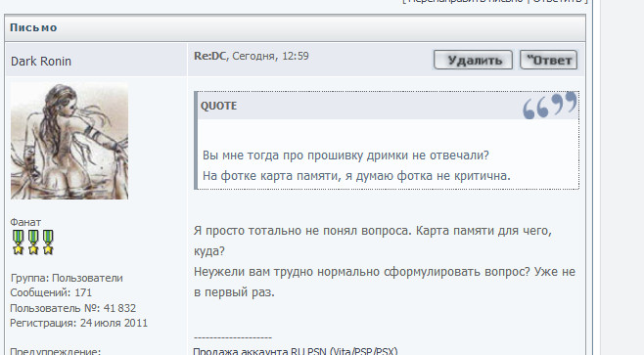The height and width of the screenshot is (355, 644).
Task: Click the Фанат rank medals icon
Action: click(x=33, y=243)
